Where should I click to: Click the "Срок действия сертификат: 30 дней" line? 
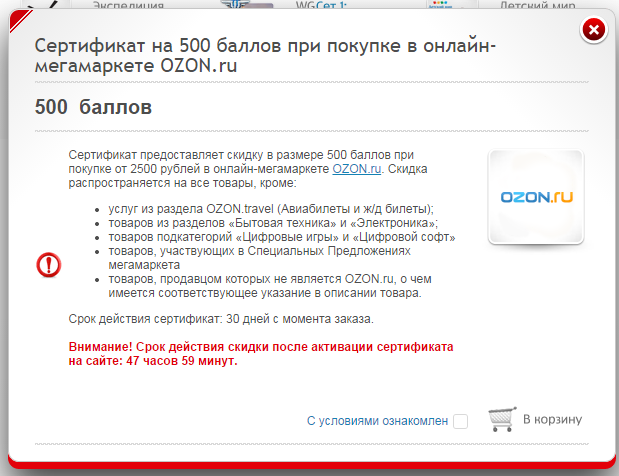pos(221,318)
